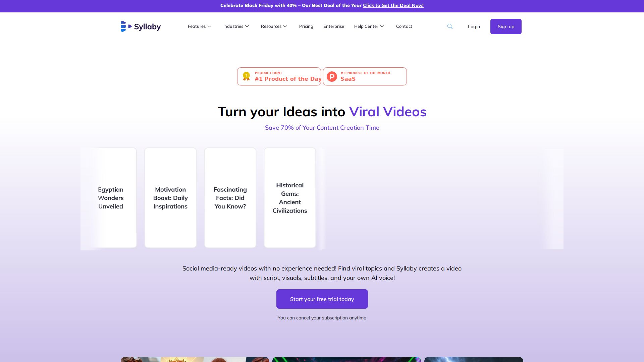Select the Egyptian Wonders Unveiled card
The height and width of the screenshot is (362, 644).
tap(111, 198)
